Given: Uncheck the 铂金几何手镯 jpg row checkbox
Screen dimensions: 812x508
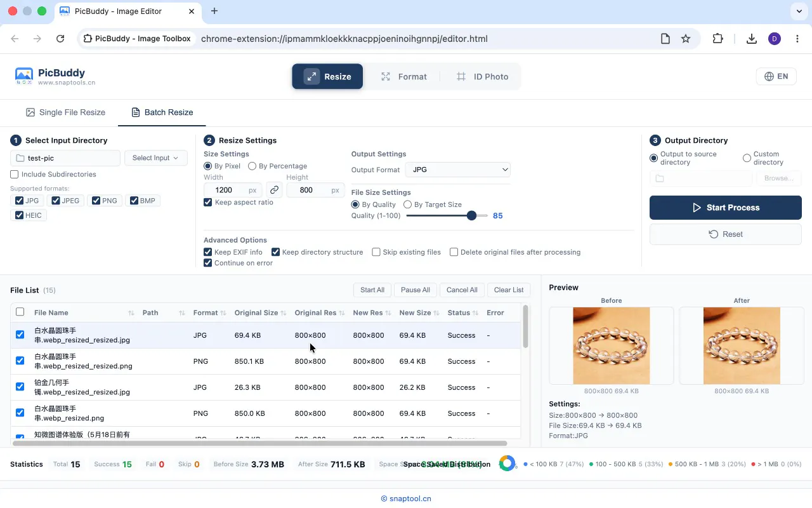Looking at the screenshot, I should 20,387.
